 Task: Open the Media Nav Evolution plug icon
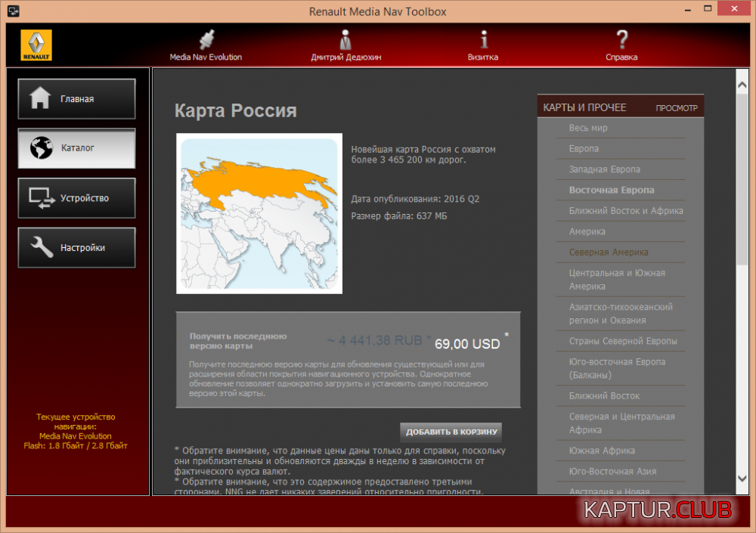206,39
